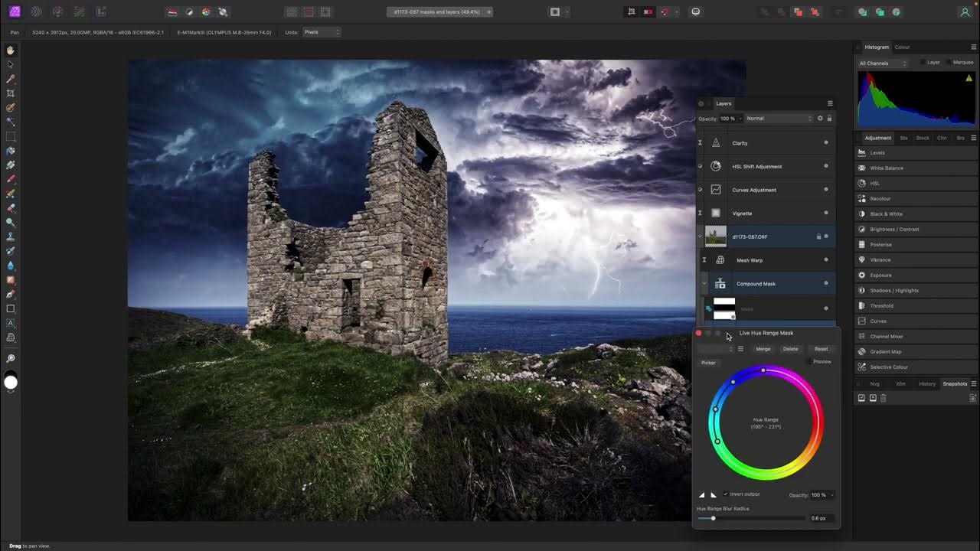Toggle visibility of Compound Mask layer
Screen dimensions: 980x551
click(825, 283)
